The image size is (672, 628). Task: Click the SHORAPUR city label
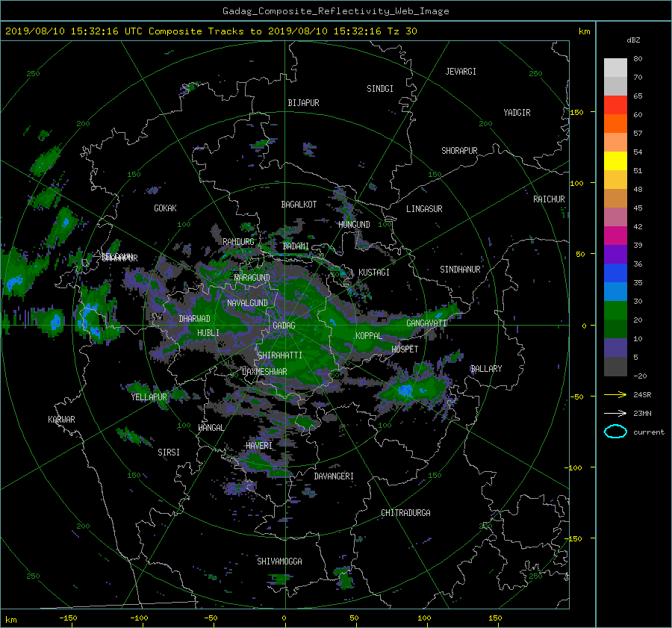tap(459, 151)
